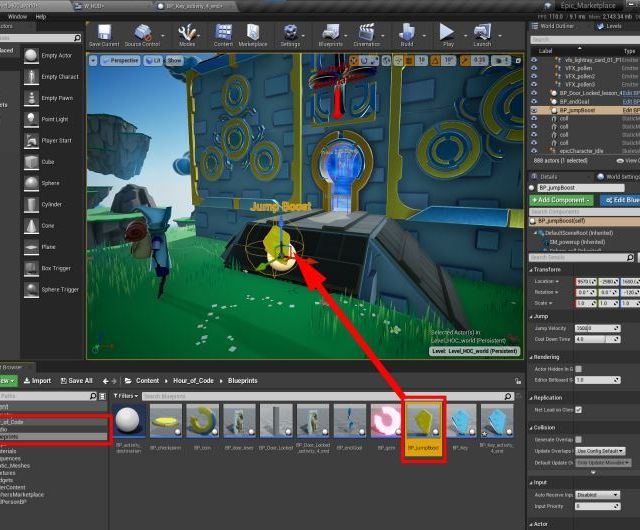
Task: Toggle visibility eye for BP_jumpBoost in outliner
Action: pos(534,111)
